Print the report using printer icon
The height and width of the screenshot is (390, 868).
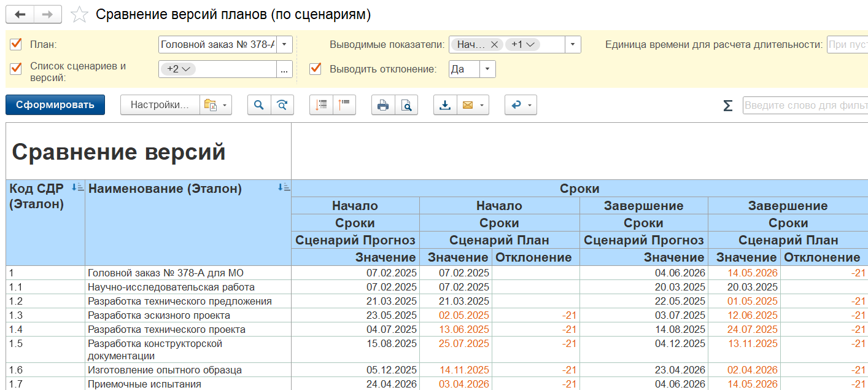pyautogui.click(x=383, y=105)
